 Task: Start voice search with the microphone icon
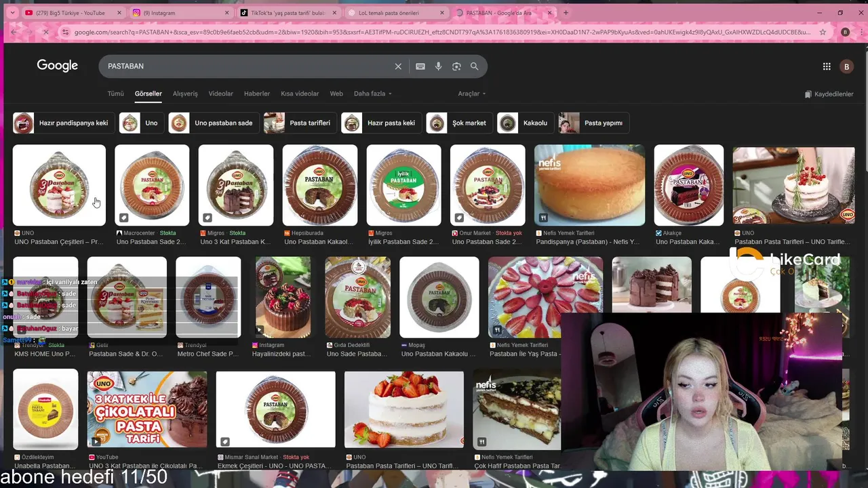coord(438,66)
